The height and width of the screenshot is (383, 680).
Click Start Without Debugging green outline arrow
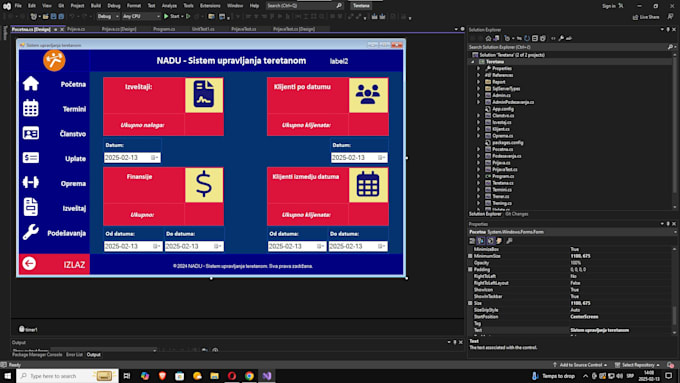coord(188,16)
